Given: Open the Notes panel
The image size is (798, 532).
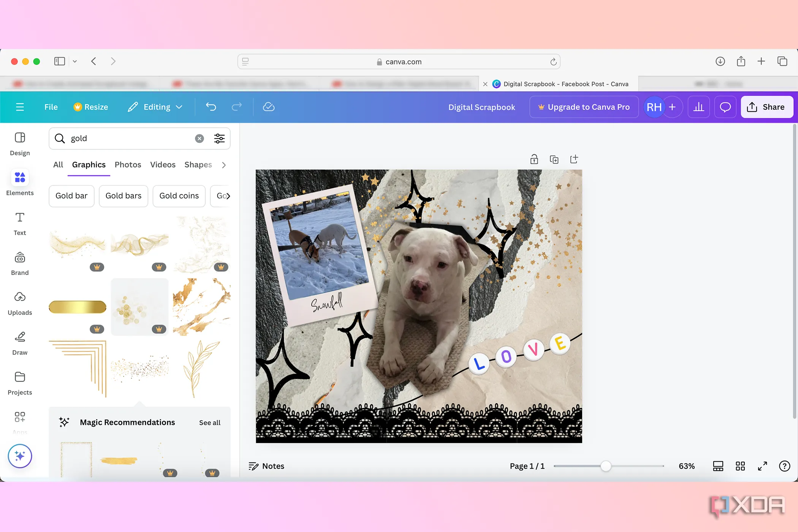Looking at the screenshot, I should [x=266, y=466].
